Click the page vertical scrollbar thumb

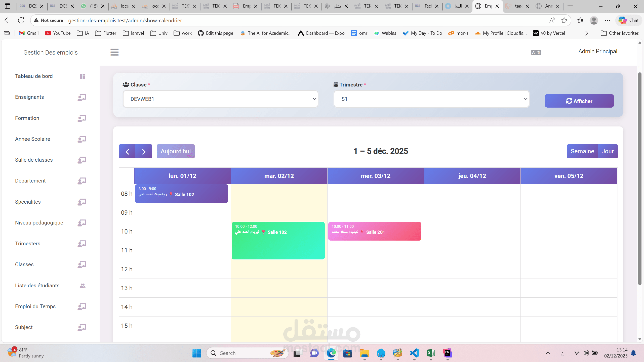pyautogui.click(x=640, y=178)
